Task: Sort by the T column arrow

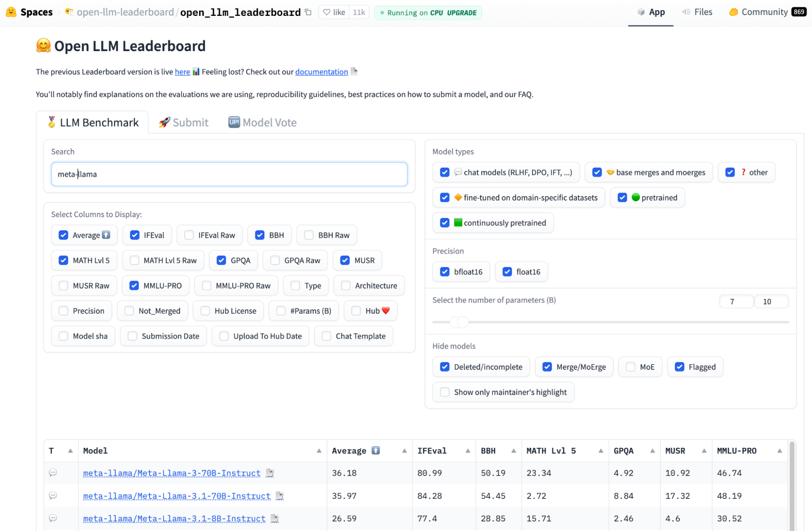Action: pos(70,451)
